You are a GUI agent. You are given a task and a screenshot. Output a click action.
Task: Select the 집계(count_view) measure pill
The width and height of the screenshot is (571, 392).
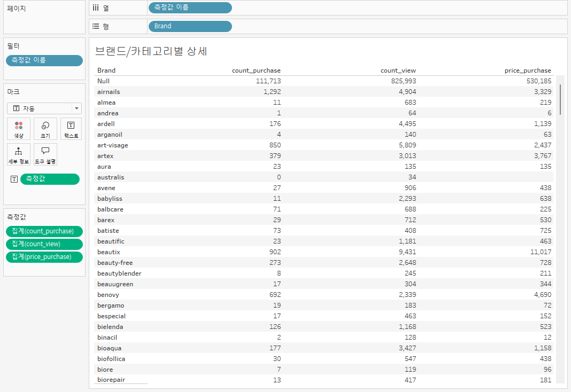tap(44, 244)
